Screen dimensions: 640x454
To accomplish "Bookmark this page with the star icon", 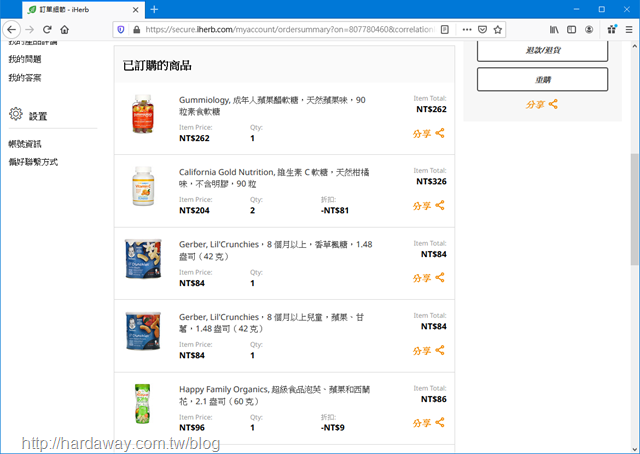I will coord(498,29).
